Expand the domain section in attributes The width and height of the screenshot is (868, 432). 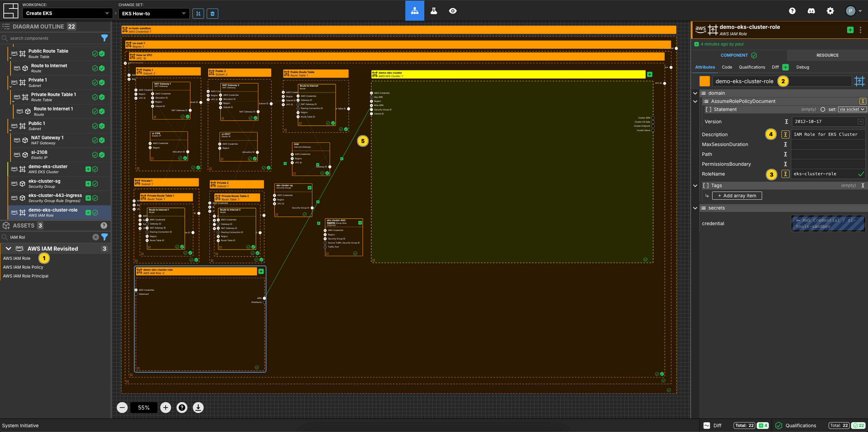point(696,93)
